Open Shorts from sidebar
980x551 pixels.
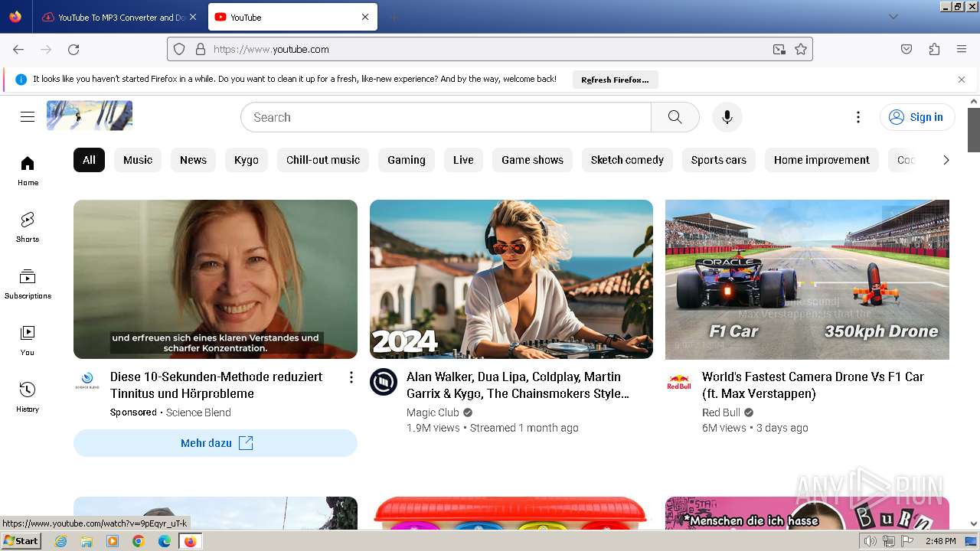28,227
